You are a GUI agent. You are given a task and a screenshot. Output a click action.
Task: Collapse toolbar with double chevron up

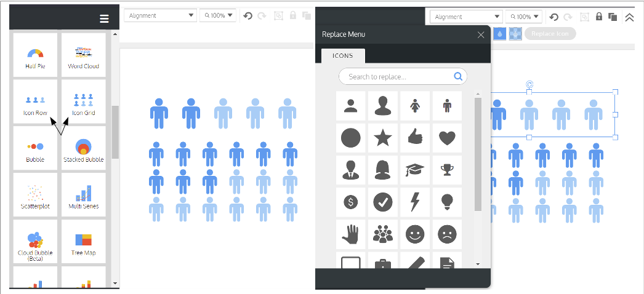[630, 17]
